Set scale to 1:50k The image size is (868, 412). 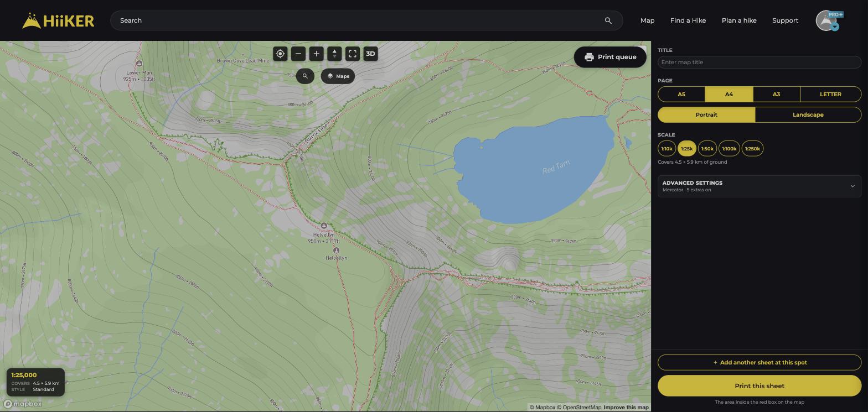[707, 148]
